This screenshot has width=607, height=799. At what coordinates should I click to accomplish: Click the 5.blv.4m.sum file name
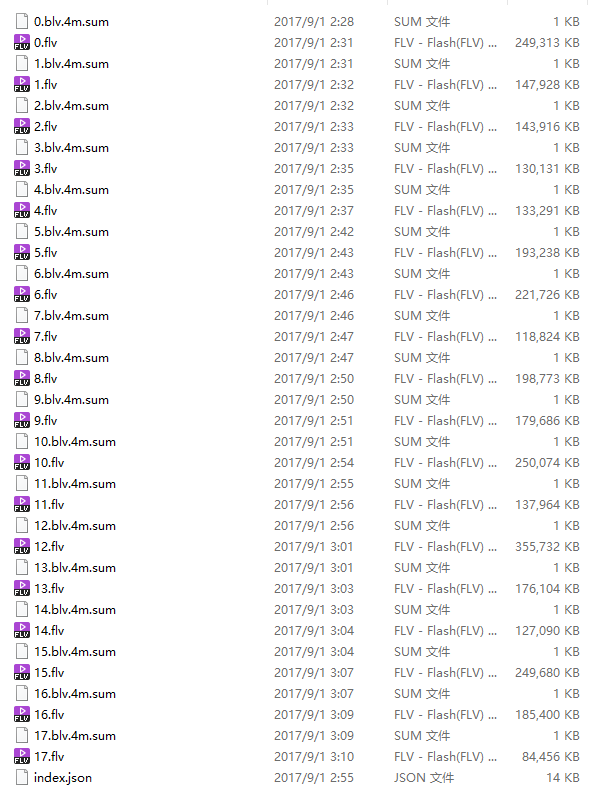click(71, 231)
